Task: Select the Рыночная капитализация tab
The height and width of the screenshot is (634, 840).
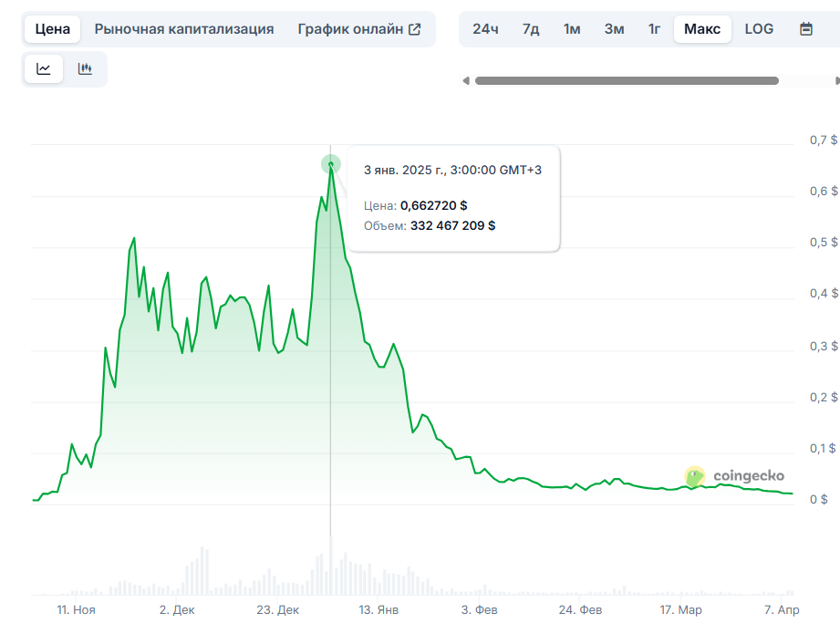Action: [x=184, y=29]
